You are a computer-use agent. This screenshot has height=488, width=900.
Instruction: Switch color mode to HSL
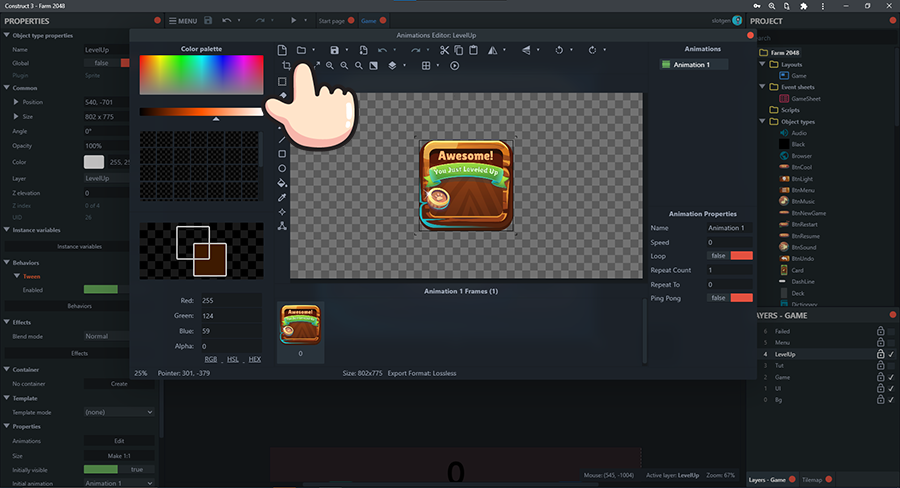click(232, 359)
